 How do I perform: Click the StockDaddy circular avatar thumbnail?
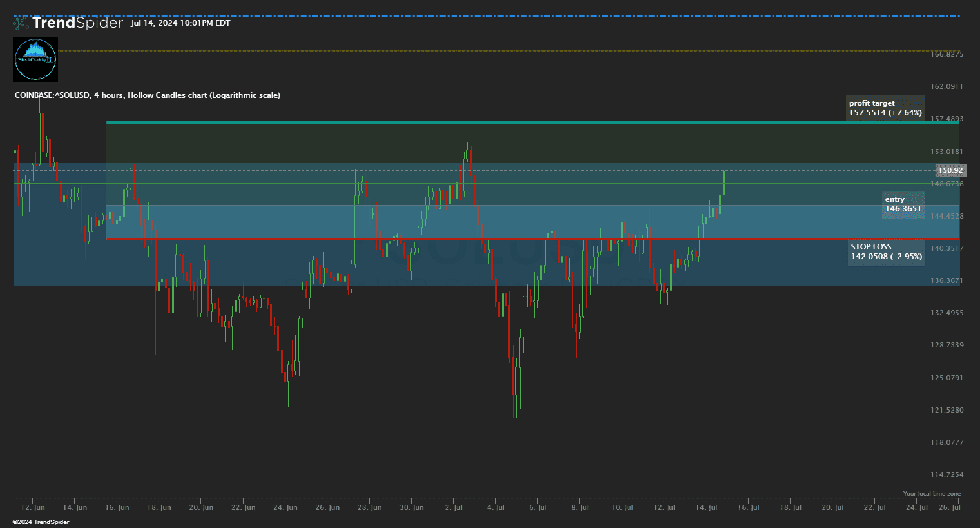click(x=35, y=59)
